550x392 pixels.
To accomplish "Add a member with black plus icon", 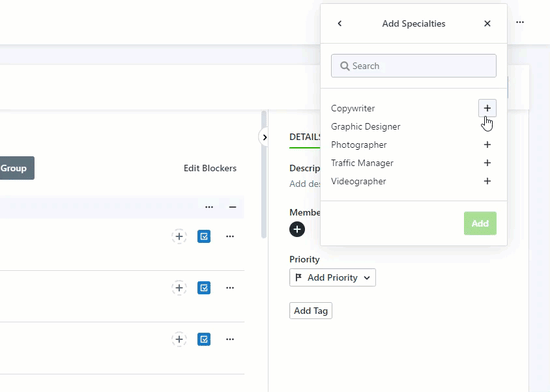I will (x=297, y=229).
